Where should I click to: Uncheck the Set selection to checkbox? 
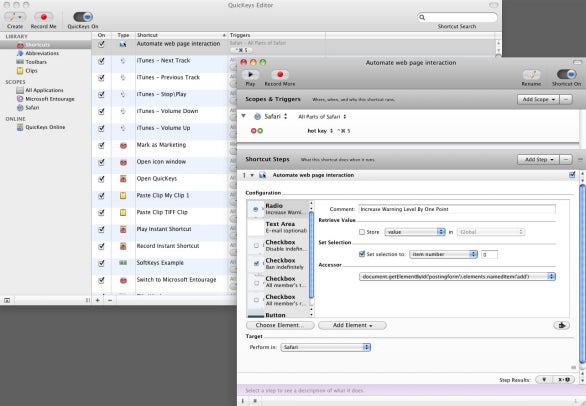(x=362, y=254)
